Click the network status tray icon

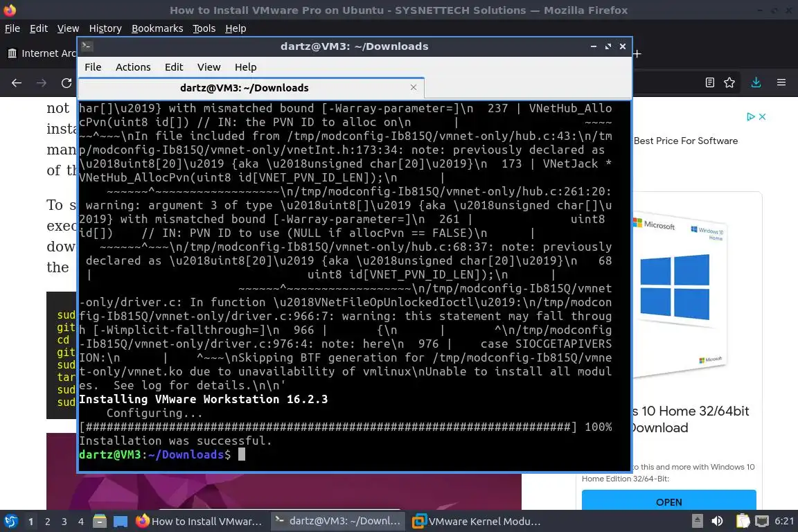pyautogui.click(x=762, y=522)
